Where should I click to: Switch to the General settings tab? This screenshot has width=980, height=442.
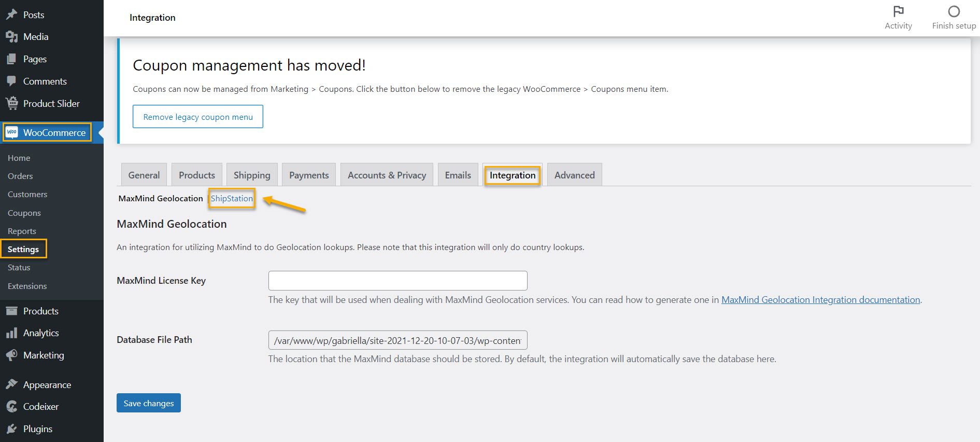tap(144, 175)
